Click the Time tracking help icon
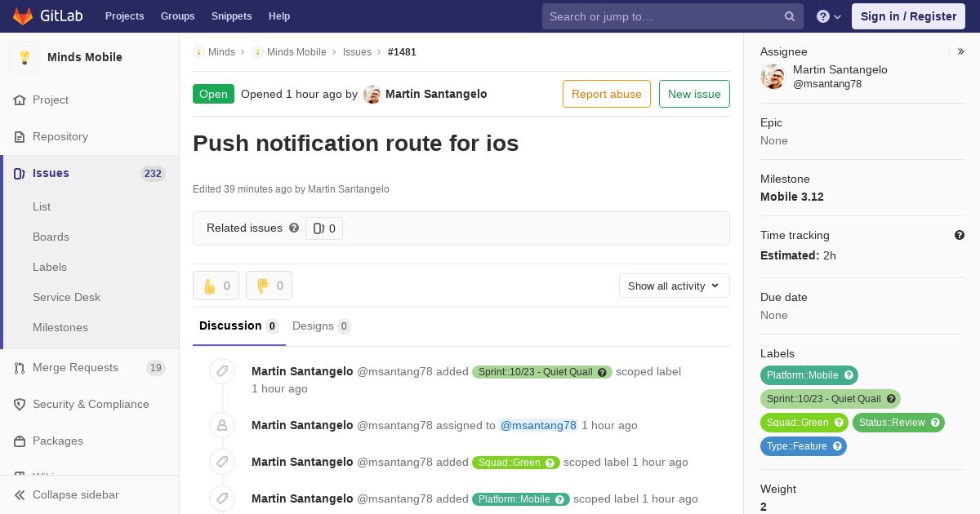 point(960,235)
